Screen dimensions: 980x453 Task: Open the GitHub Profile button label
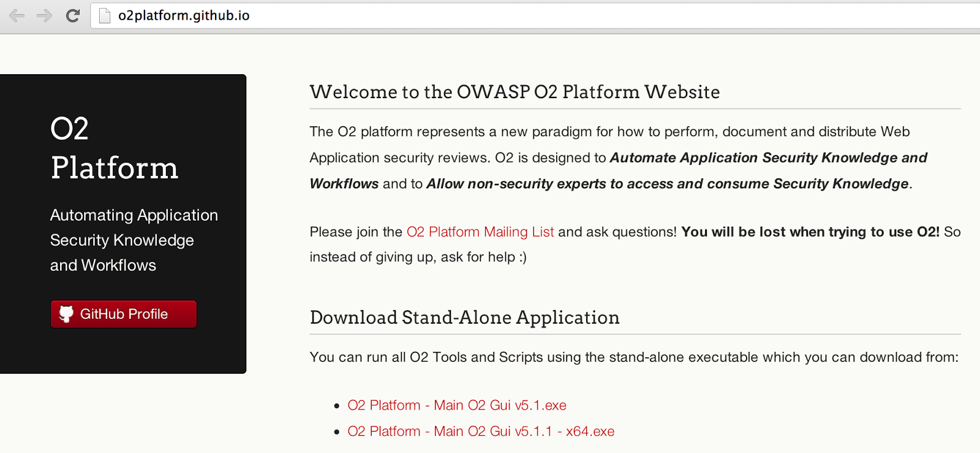click(x=124, y=314)
